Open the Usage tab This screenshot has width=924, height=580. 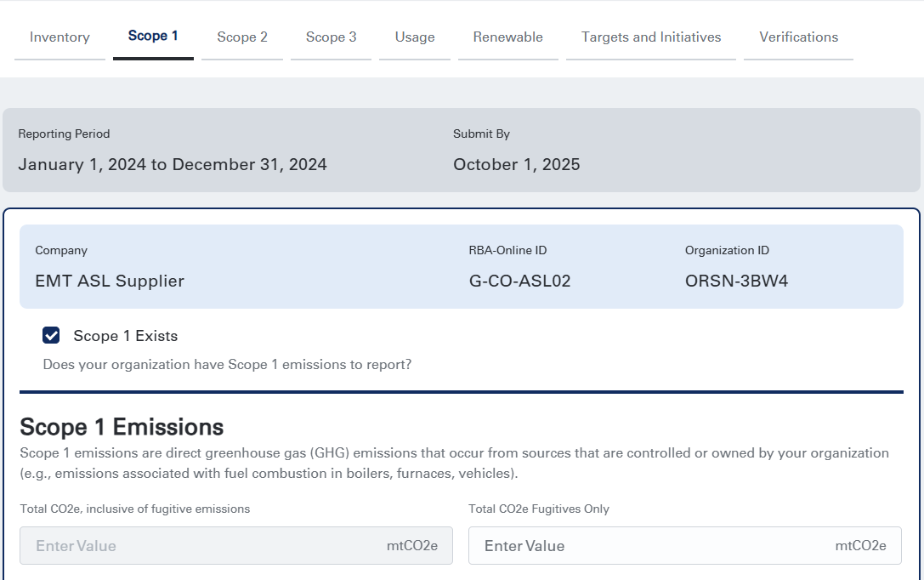pos(415,37)
